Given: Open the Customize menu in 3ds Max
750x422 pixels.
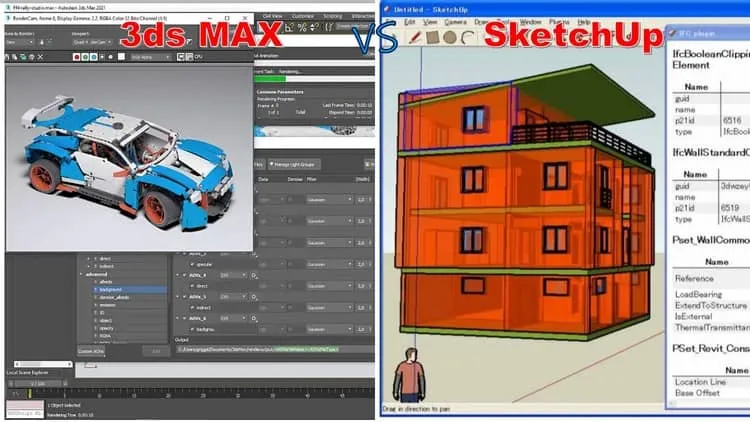Looking at the screenshot, I should (x=303, y=16).
